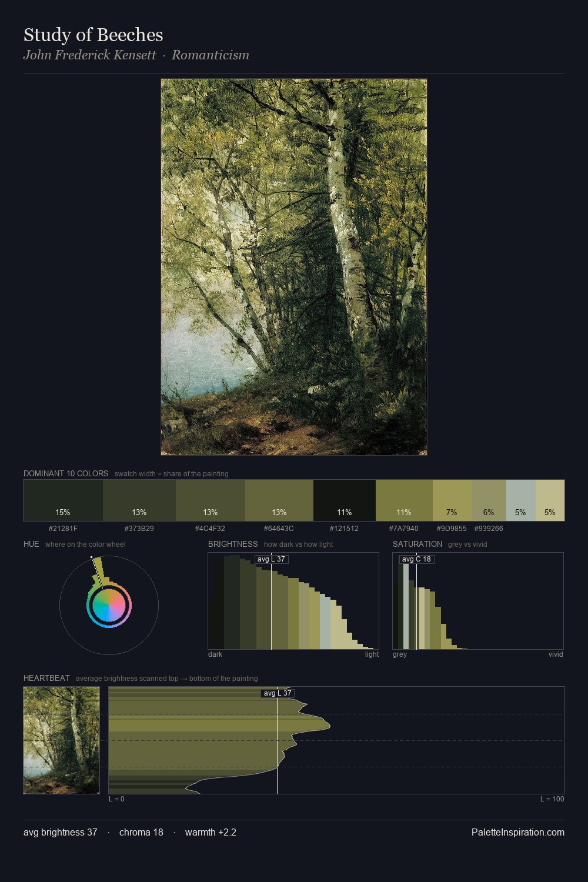Click 'average brightness scanned top → bottom' caption

pyautogui.click(x=167, y=678)
